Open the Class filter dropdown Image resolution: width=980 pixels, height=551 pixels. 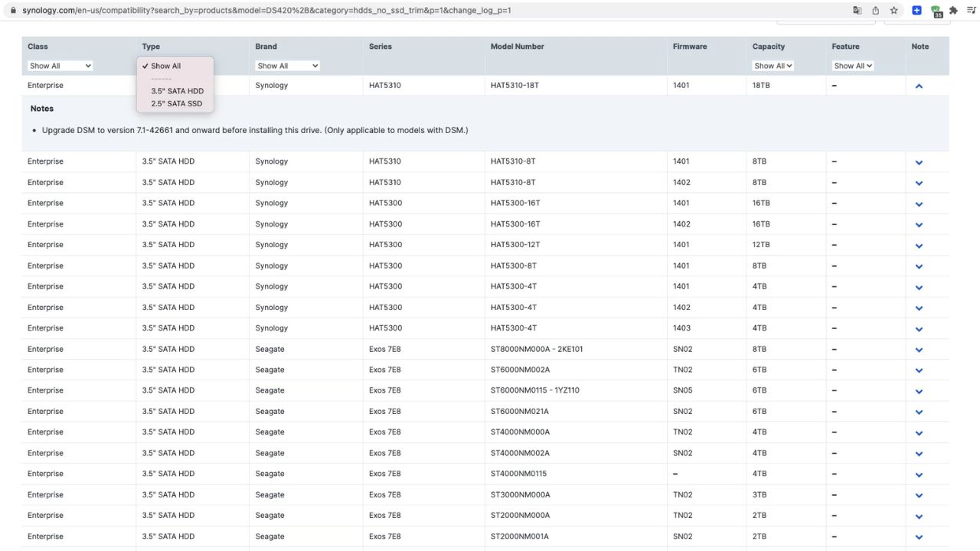(60, 65)
